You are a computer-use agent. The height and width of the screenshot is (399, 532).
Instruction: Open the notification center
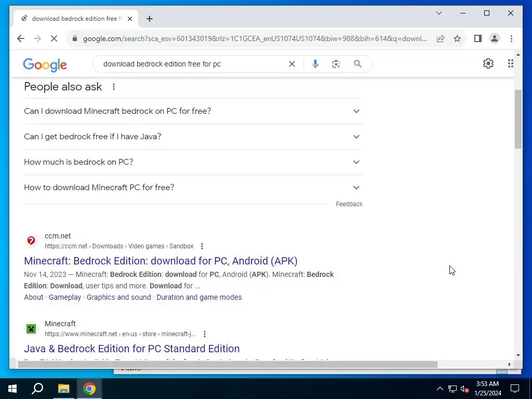pyautogui.click(x=515, y=389)
